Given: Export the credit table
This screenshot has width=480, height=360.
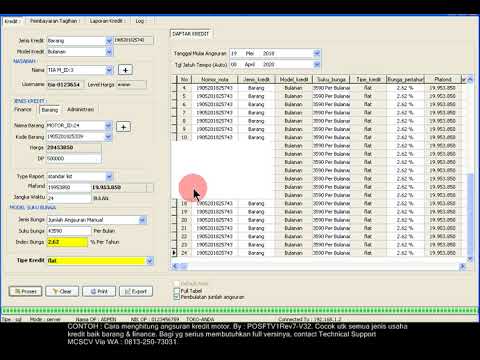Looking at the screenshot, I should pyautogui.click(x=136, y=291).
